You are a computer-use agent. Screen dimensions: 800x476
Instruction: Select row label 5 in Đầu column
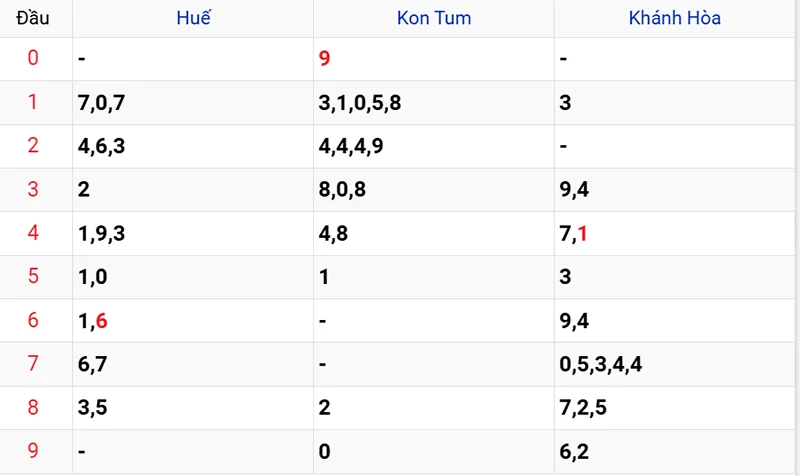click(x=33, y=276)
